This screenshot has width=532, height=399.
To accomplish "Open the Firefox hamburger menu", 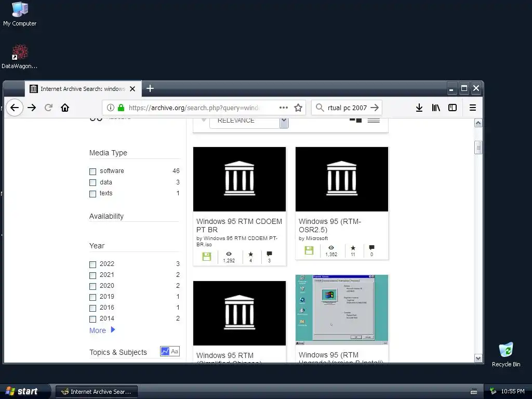I will pyautogui.click(x=473, y=108).
